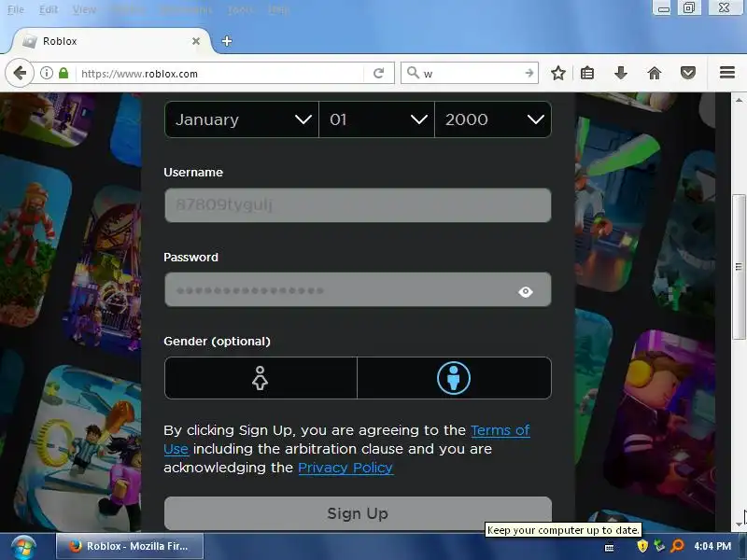Click Roblox - Mozilla Firefox taskbar button
747x560 pixels.
[x=130, y=546]
